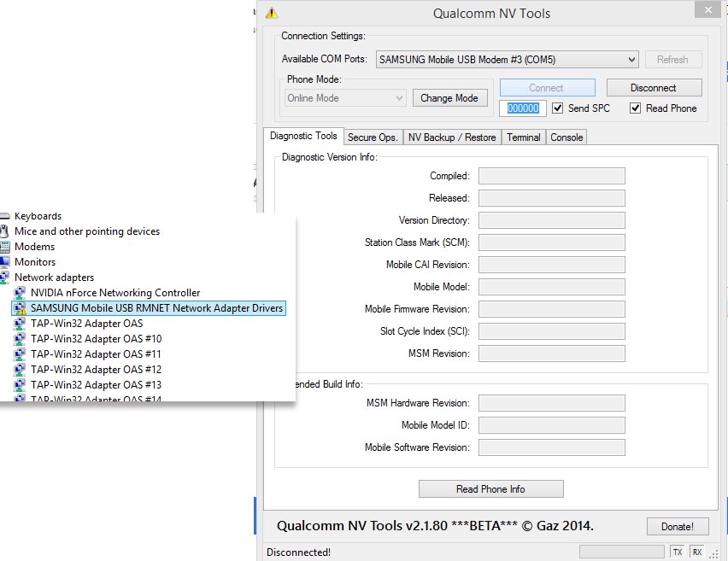The image size is (728, 561).
Task: Click the TAP-Win32 Adapter OAS #13 icon
Action: point(20,384)
